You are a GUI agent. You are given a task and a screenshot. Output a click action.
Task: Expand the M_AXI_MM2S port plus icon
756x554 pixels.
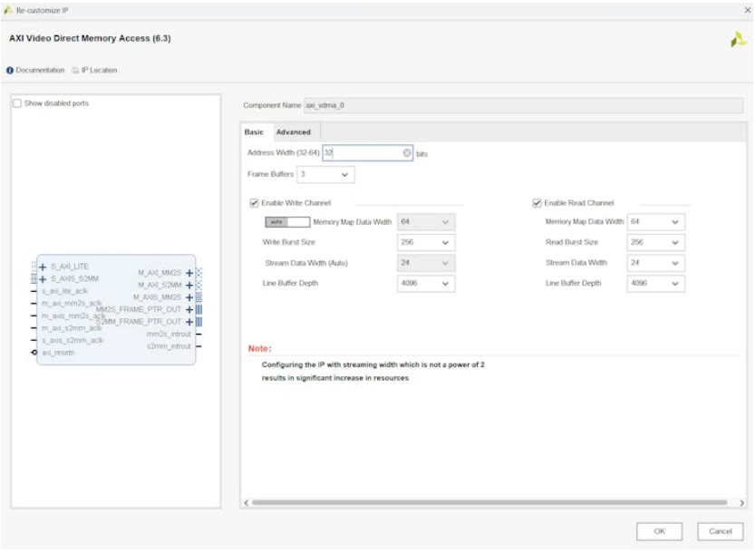189,272
